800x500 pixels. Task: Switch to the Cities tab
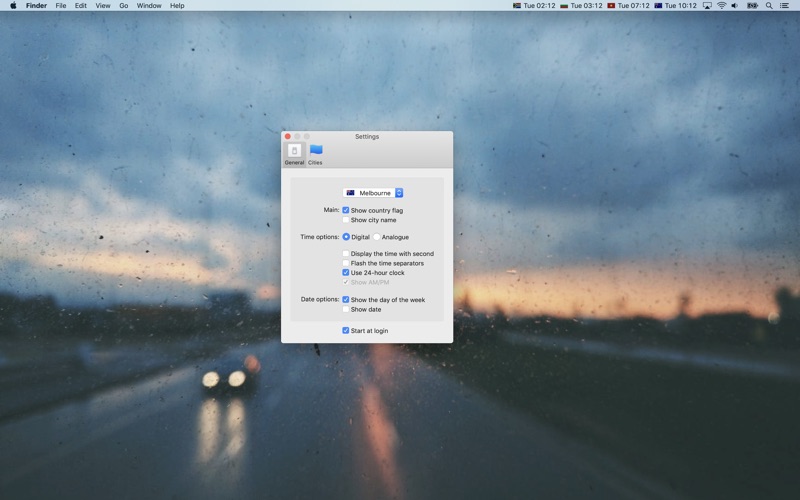click(x=315, y=154)
